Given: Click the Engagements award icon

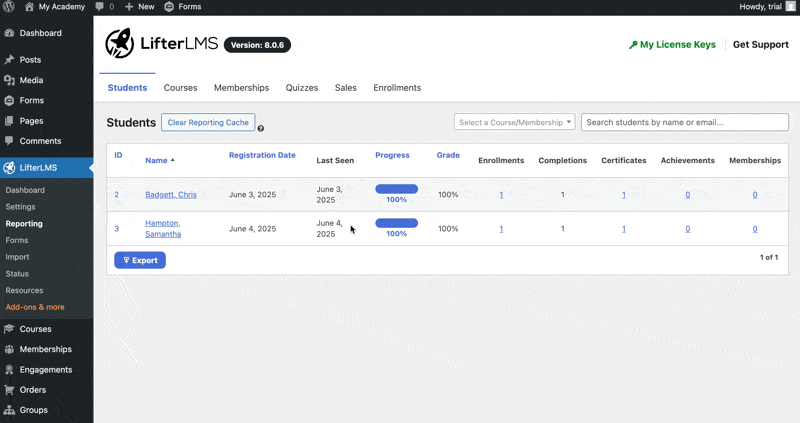Looking at the screenshot, I should coord(9,370).
